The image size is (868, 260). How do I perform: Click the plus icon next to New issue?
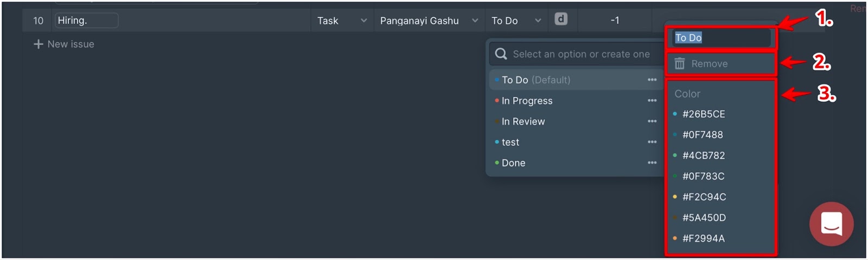pyautogui.click(x=38, y=44)
